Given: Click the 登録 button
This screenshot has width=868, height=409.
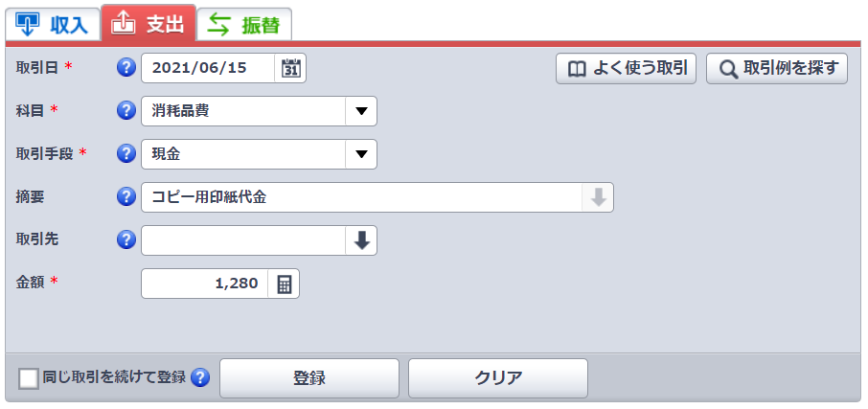Looking at the screenshot, I should tap(309, 378).
